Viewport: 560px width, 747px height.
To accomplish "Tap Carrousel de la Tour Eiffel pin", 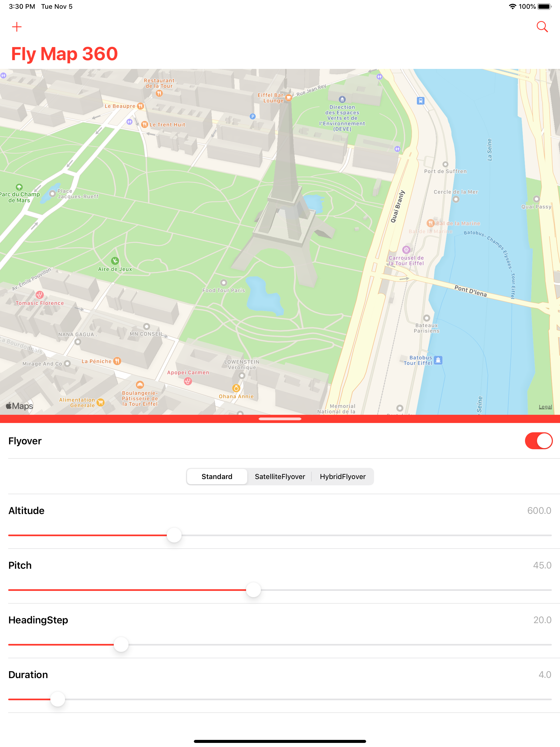I will coord(406,250).
